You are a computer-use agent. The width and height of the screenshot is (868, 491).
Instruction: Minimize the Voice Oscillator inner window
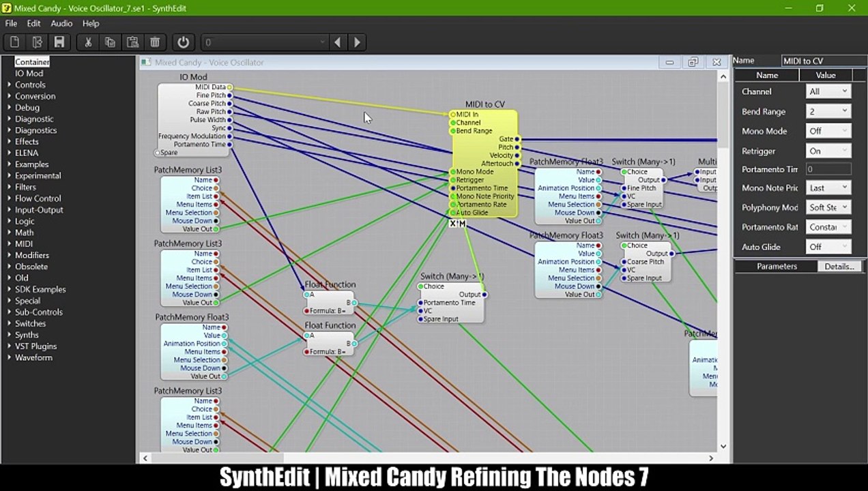[669, 62]
